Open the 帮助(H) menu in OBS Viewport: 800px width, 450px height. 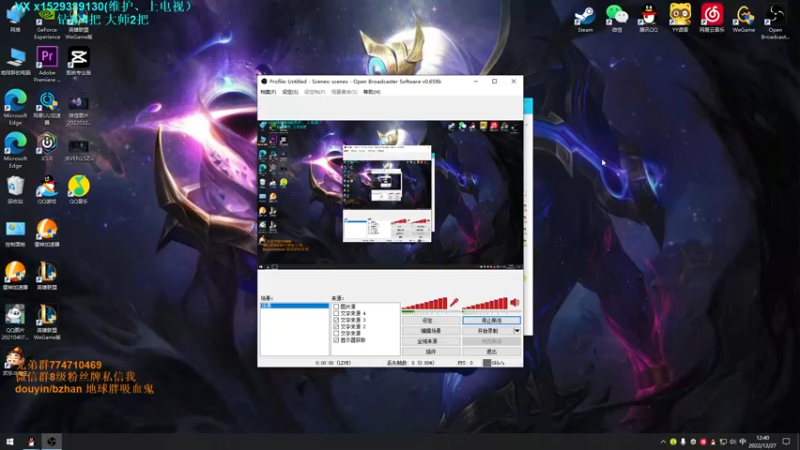click(x=371, y=92)
